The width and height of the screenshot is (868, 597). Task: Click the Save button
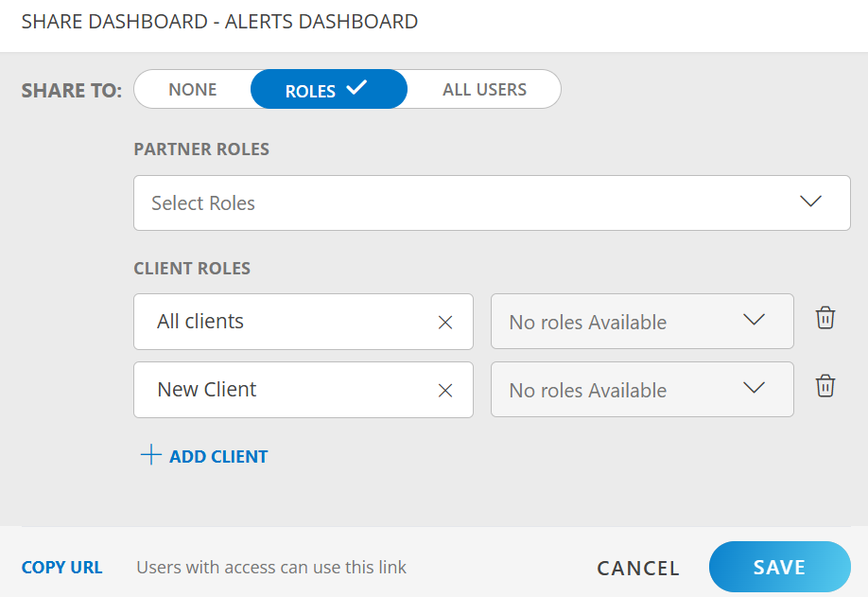[779, 568]
